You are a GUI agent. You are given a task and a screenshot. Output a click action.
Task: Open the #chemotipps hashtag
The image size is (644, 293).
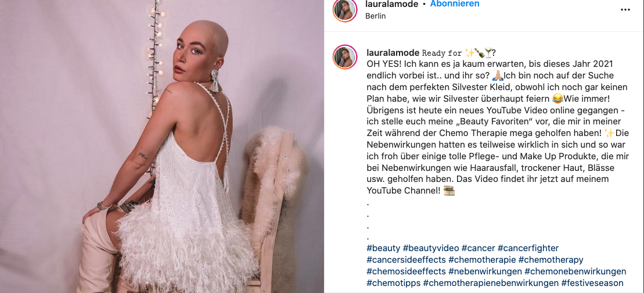tap(393, 283)
